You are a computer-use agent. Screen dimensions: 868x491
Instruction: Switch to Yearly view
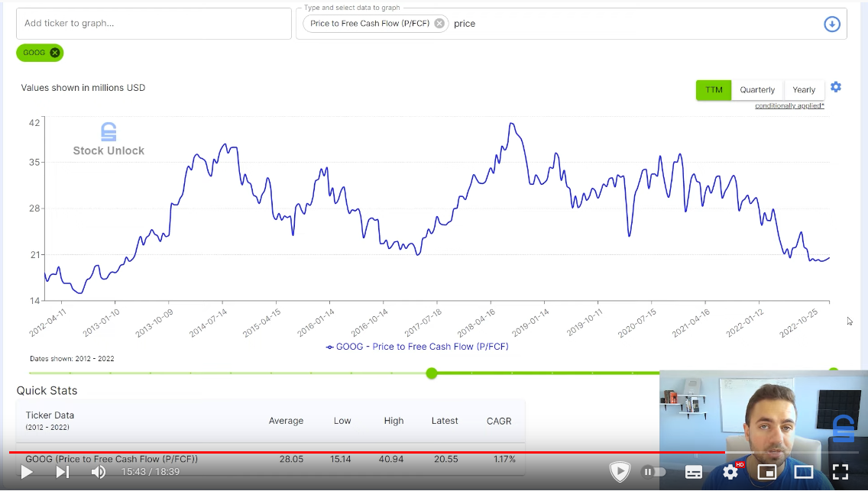tap(804, 89)
